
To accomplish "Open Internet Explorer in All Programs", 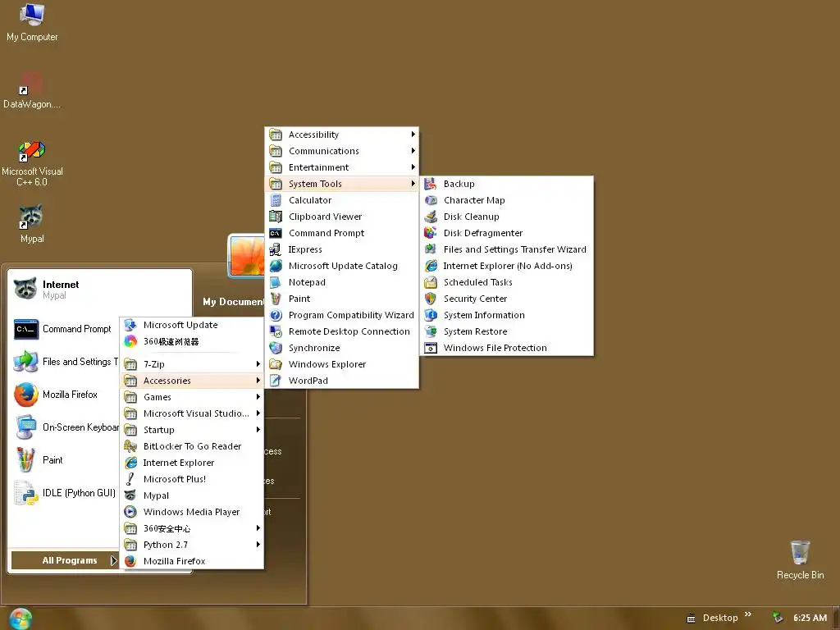I will (x=192, y=463).
